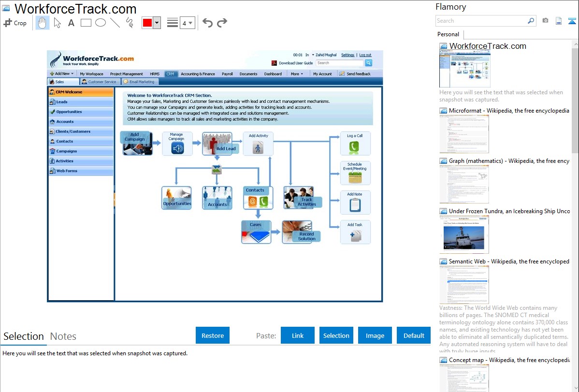This screenshot has height=392, width=579.
Task: Click the Paste Link button
Action: [298, 335]
